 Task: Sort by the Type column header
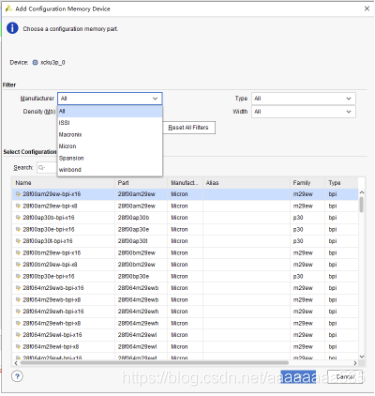tap(342, 183)
